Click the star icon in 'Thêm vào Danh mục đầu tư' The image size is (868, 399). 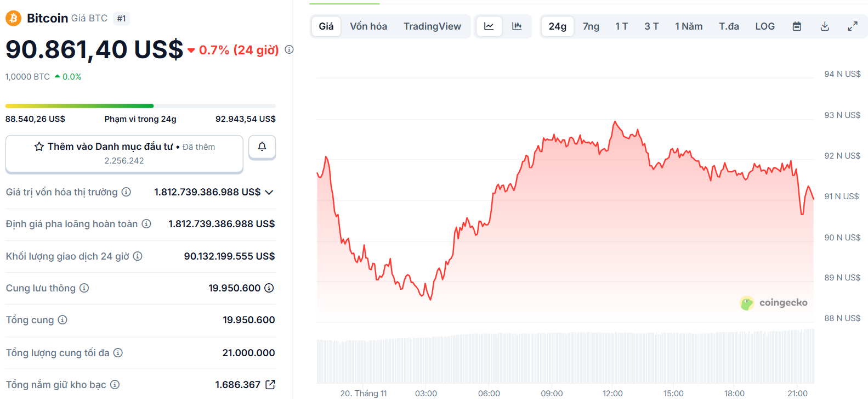pyautogui.click(x=38, y=146)
